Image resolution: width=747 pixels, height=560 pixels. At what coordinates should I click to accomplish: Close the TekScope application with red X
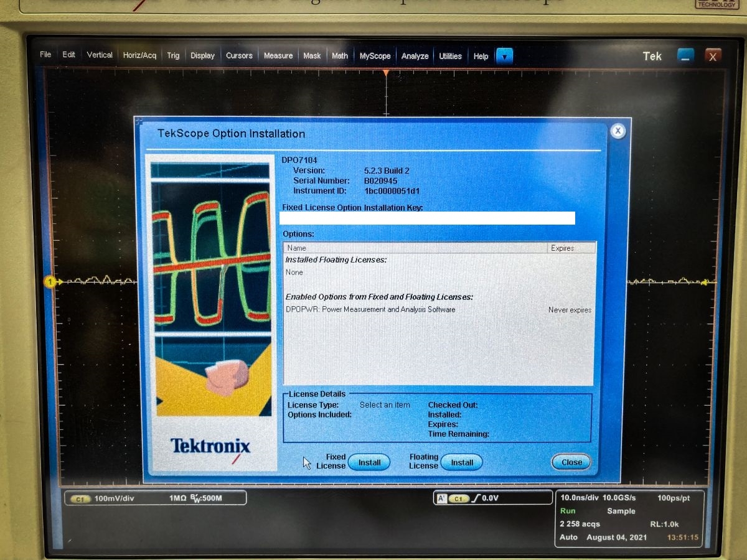pyautogui.click(x=713, y=56)
